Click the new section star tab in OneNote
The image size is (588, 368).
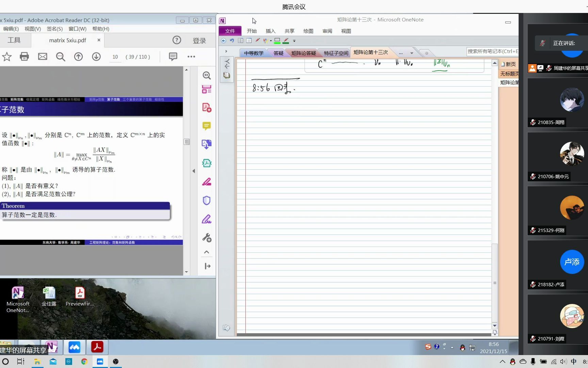click(x=426, y=53)
